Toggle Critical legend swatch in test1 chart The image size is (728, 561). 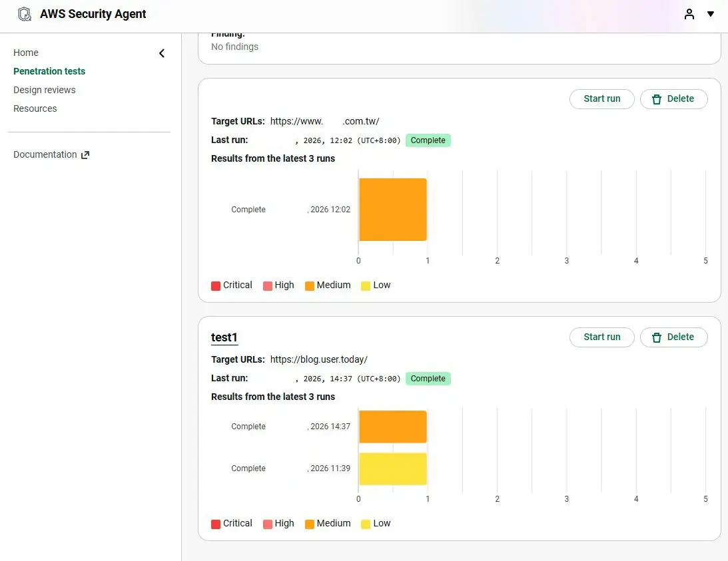click(x=216, y=524)
